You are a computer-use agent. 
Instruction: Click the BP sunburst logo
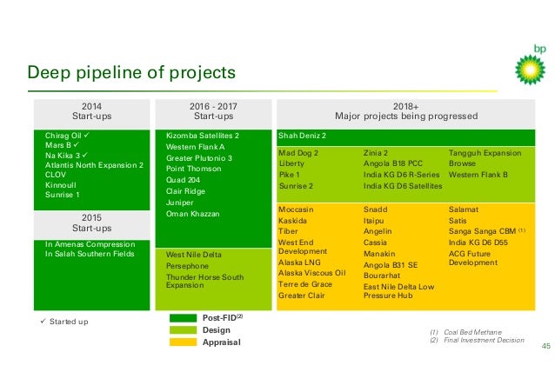(x=530, y=70)
